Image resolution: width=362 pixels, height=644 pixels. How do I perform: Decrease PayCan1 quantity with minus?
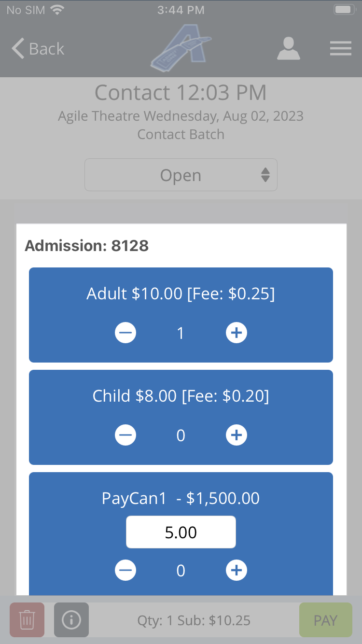coord(125,571)
